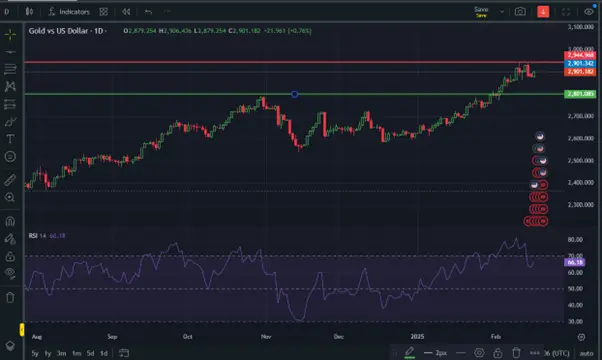Click the RSI 66.18 value label
Image resolution: width=602 pixels, height=360 pixels.
574,263
